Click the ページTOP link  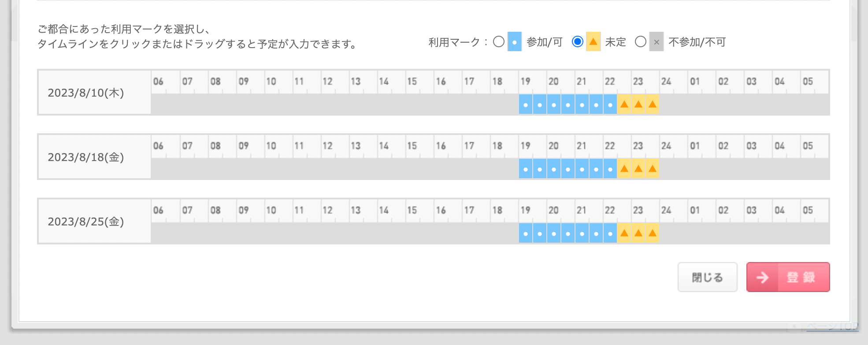coord(832,327)
